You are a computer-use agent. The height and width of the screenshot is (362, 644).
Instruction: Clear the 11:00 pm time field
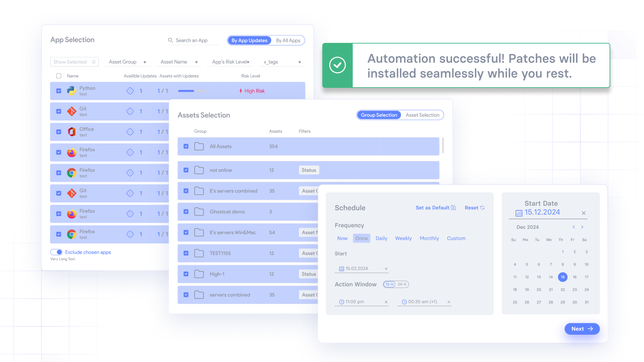[x=386, y=302]
